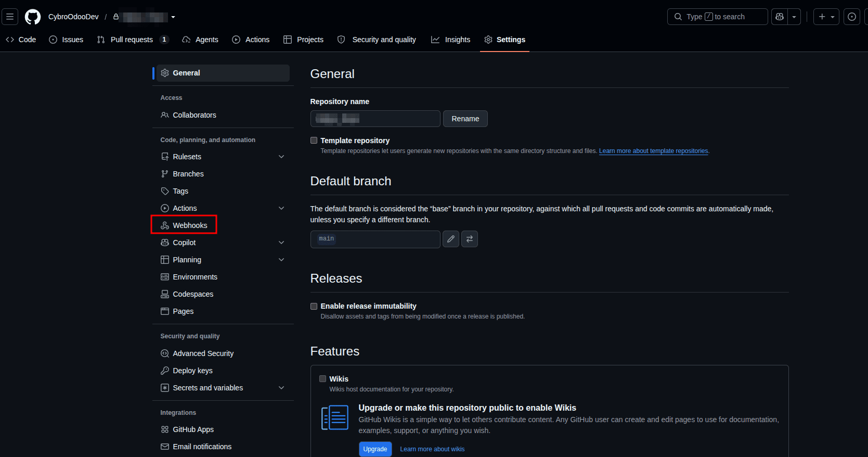Enable Template repository checkbox
This screenshot has width=868, height=457.
[314, 141]
